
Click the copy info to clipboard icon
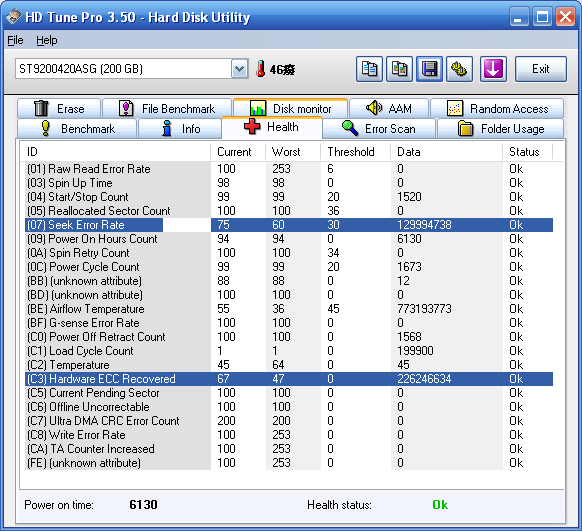369,69
